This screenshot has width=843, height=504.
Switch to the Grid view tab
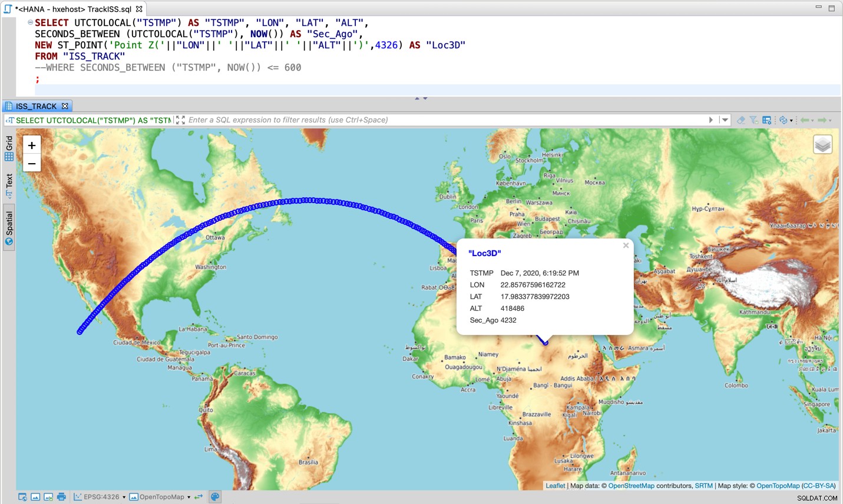pos(9,148)
